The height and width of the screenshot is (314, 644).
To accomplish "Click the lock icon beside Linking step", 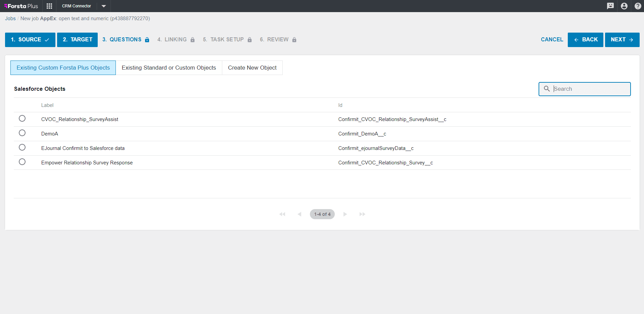I will click(x=192, y=40).
